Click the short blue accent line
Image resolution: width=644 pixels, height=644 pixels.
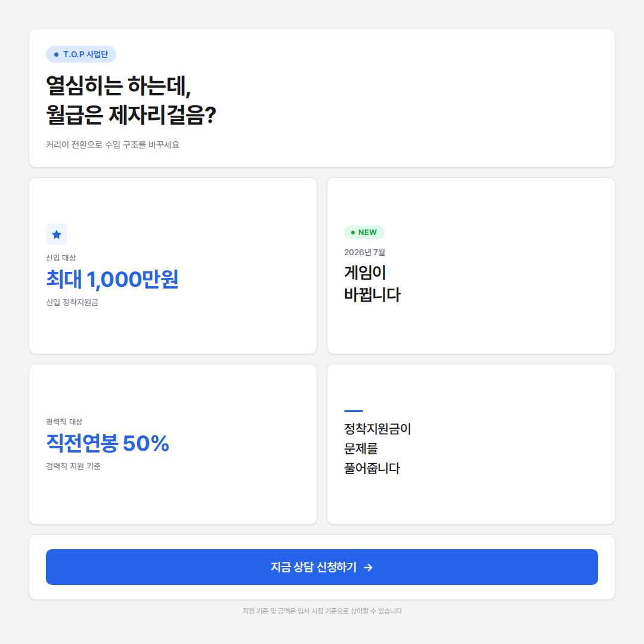pyautogui.click(x=354, y=411)
